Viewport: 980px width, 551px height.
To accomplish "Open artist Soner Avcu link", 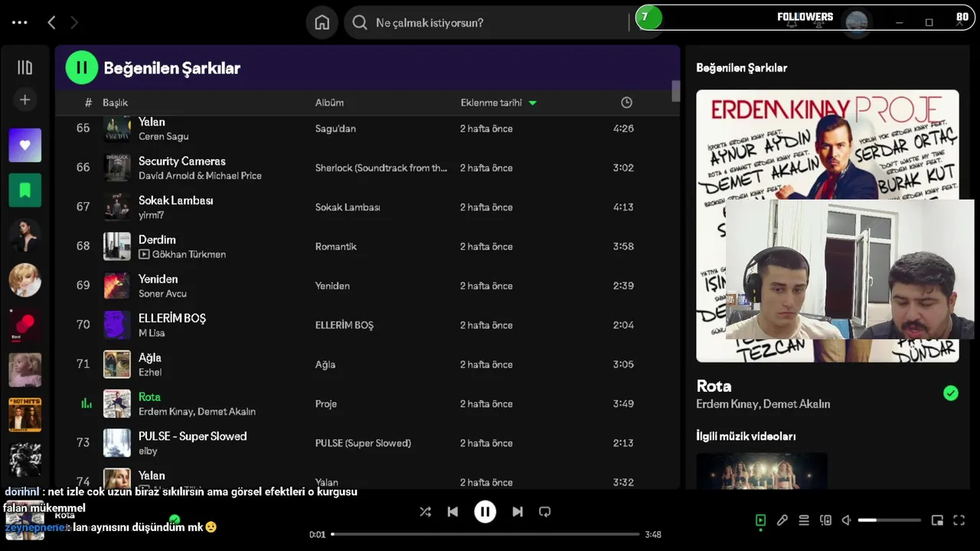I will tap(162, 293).
